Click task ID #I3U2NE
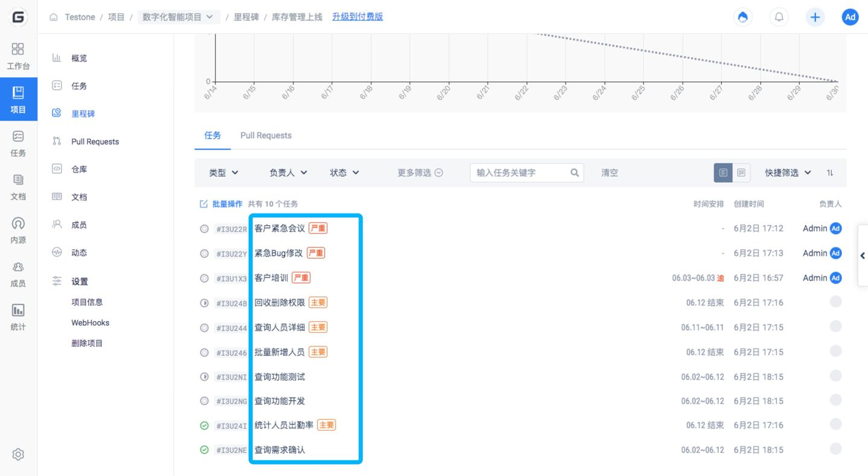 pos(232,450)
